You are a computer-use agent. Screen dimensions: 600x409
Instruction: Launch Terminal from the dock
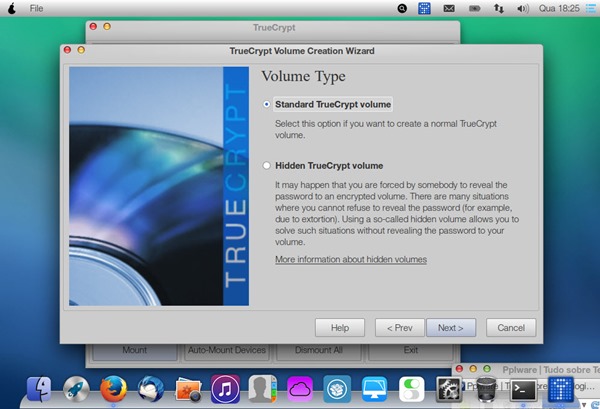(523, 390)
